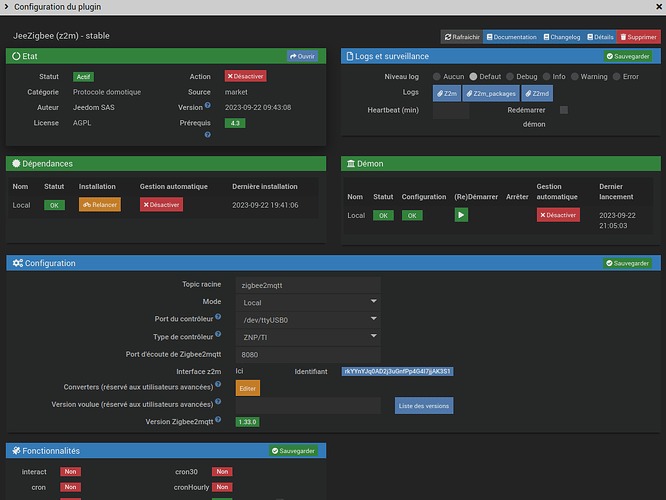The image size is (666, 500).
Task: Click the Rafraichir refresh button
Action: click(x=462, y=37)
